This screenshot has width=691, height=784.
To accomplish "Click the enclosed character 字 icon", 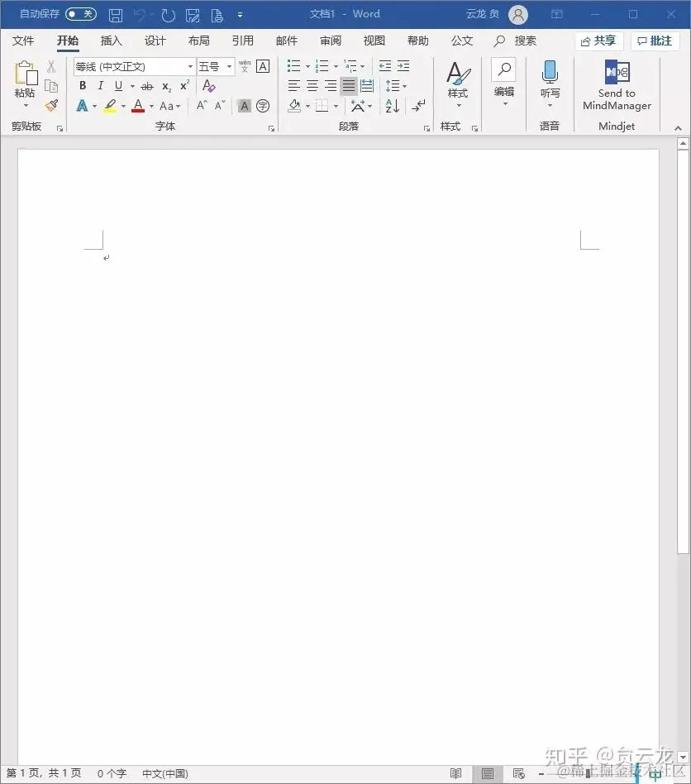I will (x=263, y=106).
